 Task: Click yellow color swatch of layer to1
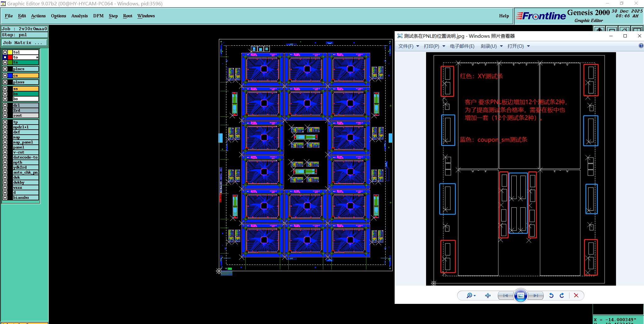(x=10, y=52)
